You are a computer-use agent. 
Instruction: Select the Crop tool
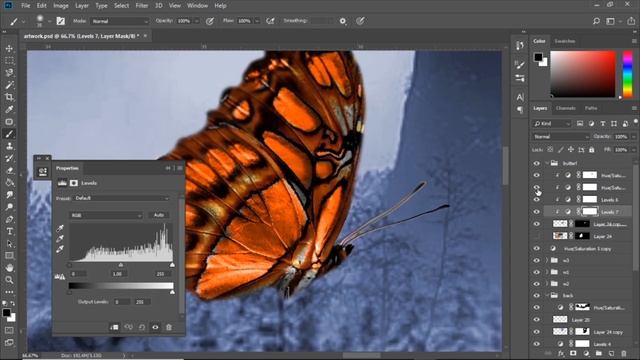pyautogui.click(x=9, y=97)
